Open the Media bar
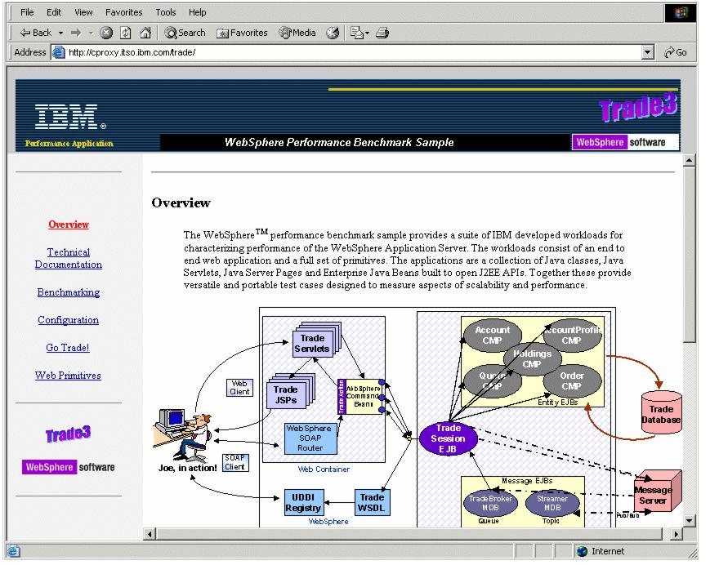 click(x=297, y=33)
